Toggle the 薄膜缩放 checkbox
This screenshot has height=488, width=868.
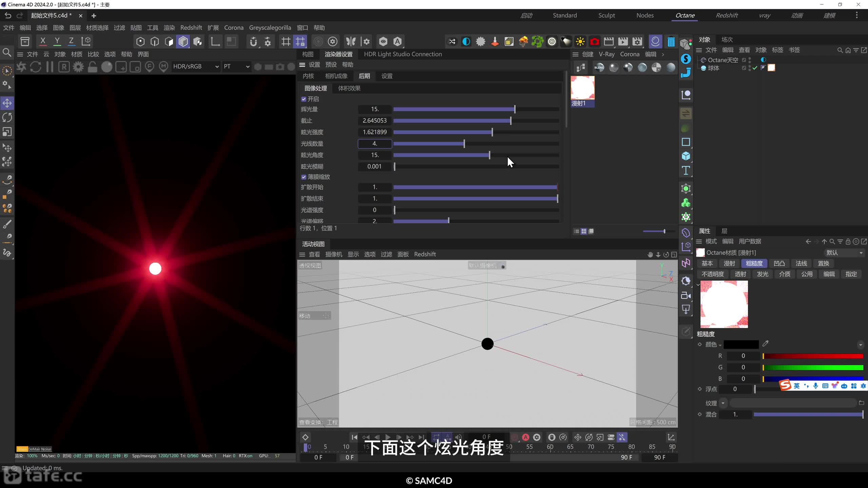point(303,177)
